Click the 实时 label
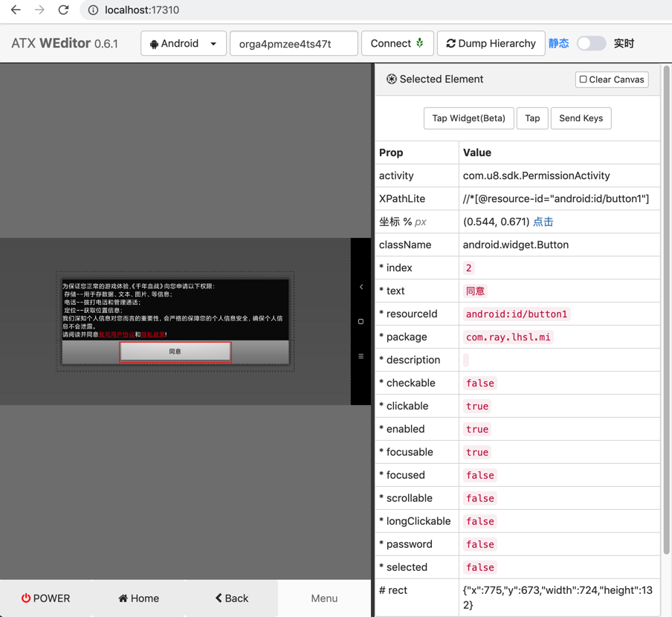 (x=624, y=43)
